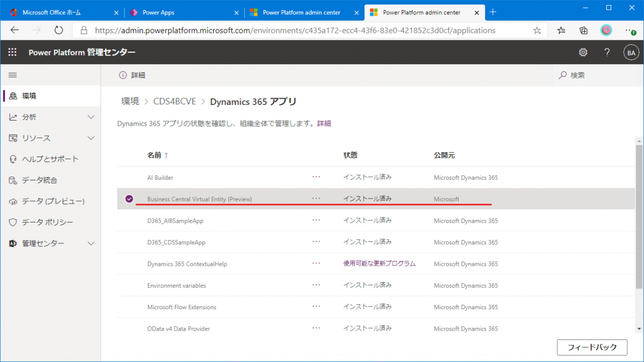The width and height of the screenshot is (644, 362).
Task: Click the 検索 search field
Action: pyautogui.click(x=597, y=75)
